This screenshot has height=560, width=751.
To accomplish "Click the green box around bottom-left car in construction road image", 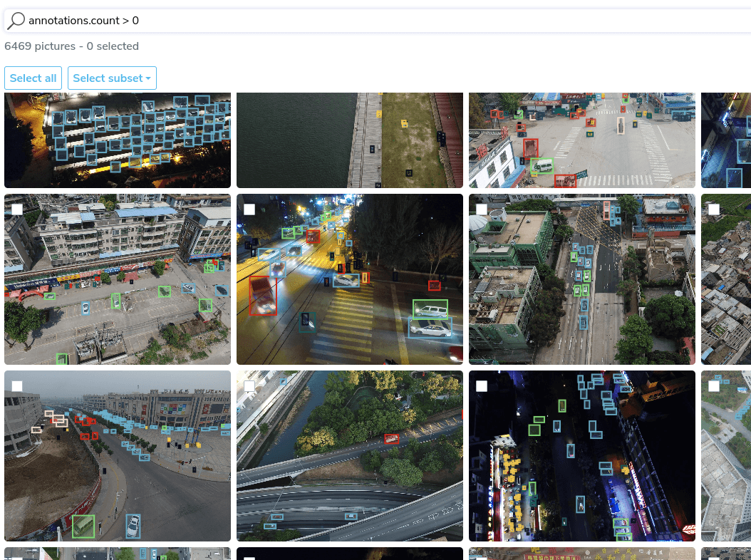I will [x=83, y=527].
